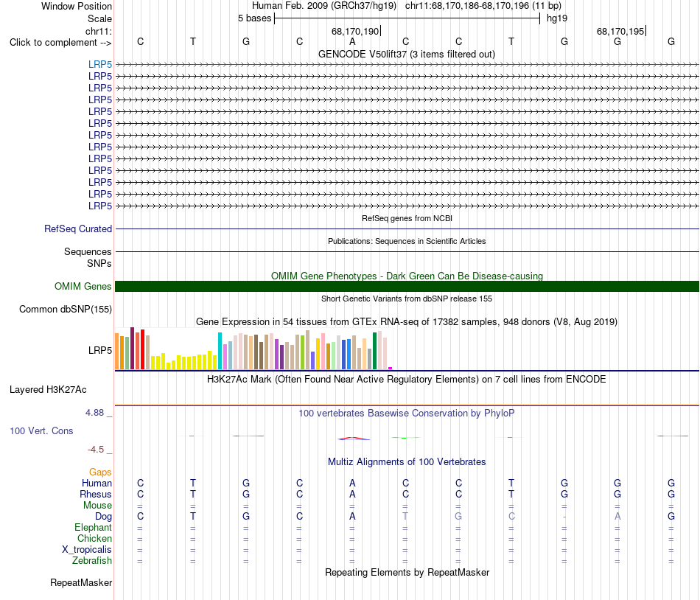Click the hg19 scale label
The image size is (700, 600).
[557, 18]
